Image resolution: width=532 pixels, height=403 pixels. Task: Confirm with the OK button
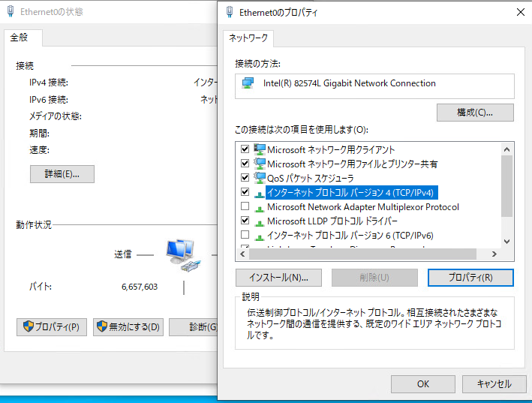423,384
